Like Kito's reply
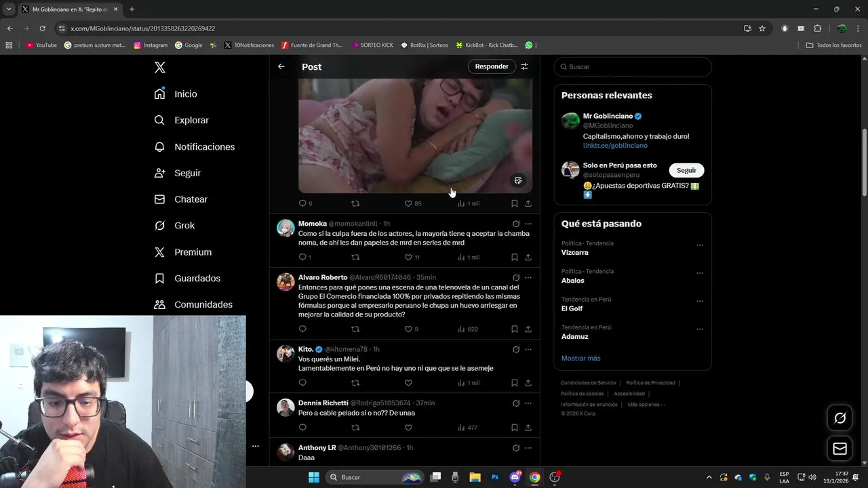This screenshot has height=488, width=868. pos(408,383)
